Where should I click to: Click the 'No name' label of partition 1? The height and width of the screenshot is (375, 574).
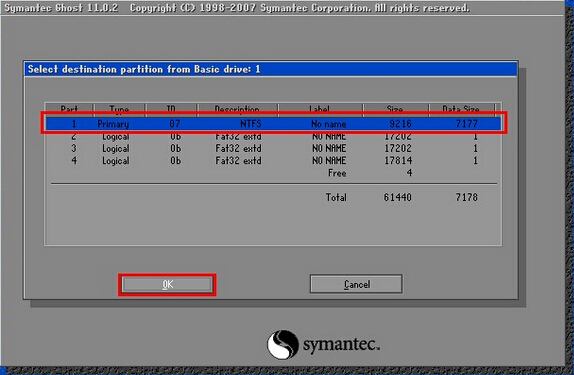click(x=328, y=124)
